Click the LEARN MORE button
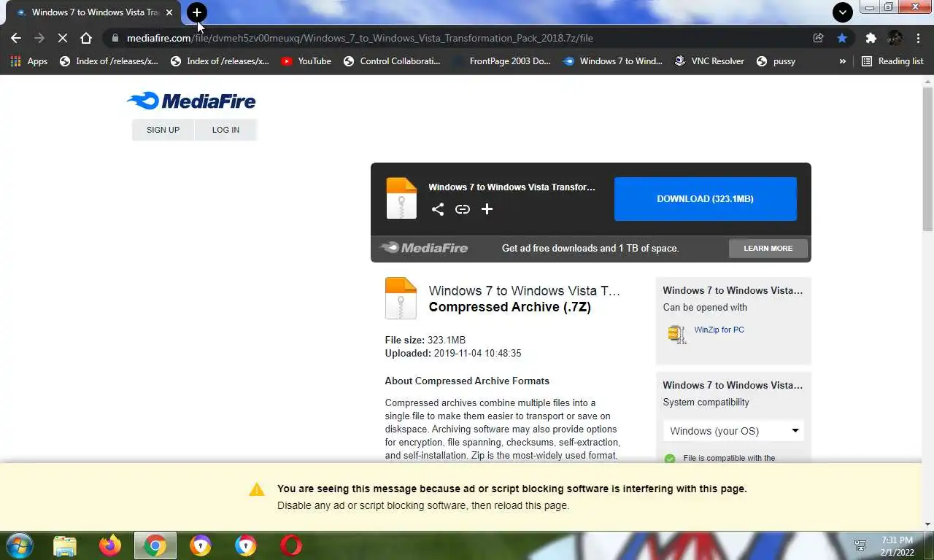 coord(768,249)
